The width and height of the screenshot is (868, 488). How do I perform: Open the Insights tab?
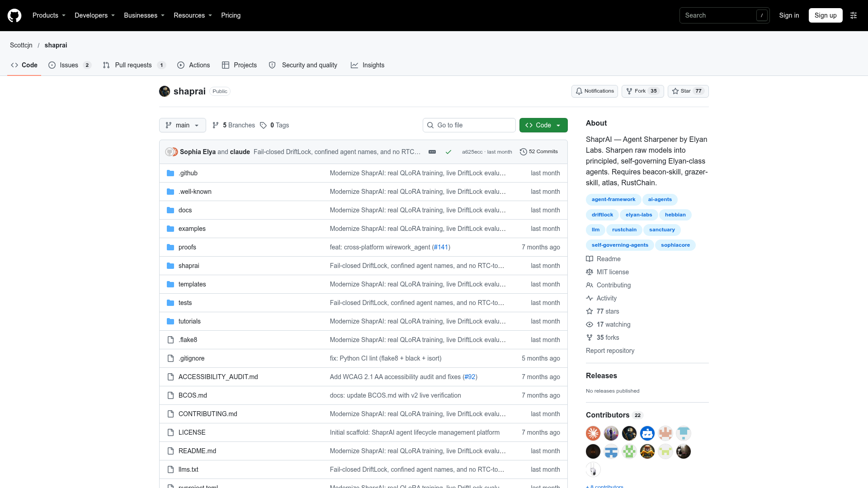pyautogui.click(x=368, y=65)
